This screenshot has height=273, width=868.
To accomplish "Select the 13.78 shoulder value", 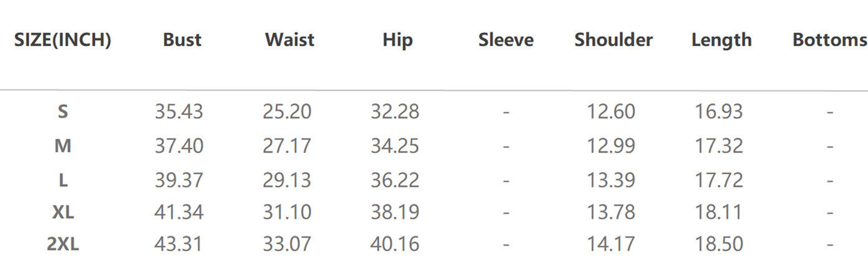I will 611,212.
